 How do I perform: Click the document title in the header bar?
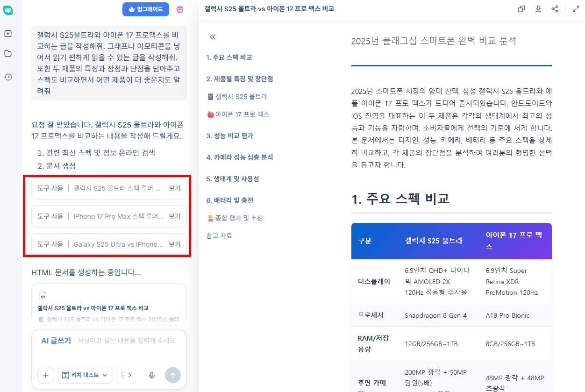(x=269, y=9)
